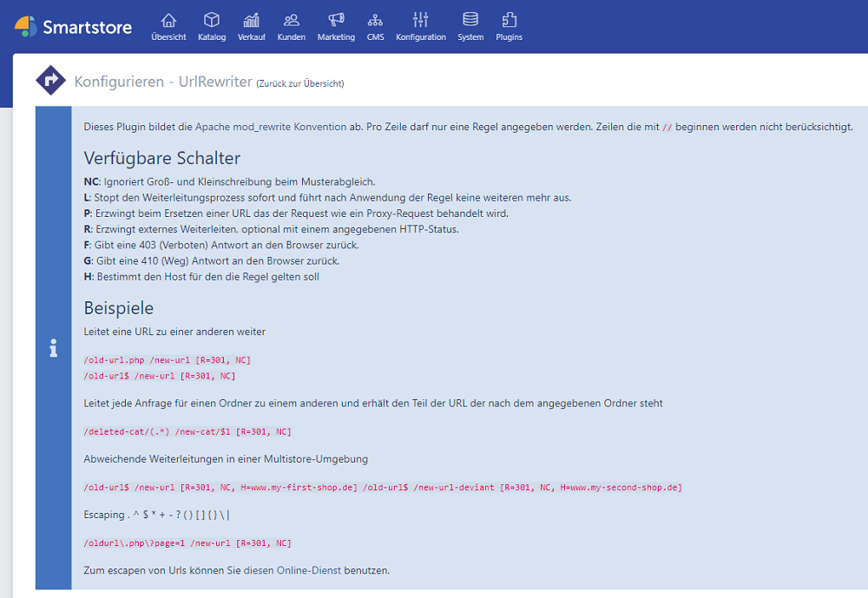The image size is (868, 598).
Task: Click the /deleted-cat/(.*) example rule
Action: pyautogui.click(x=187, y=431)
